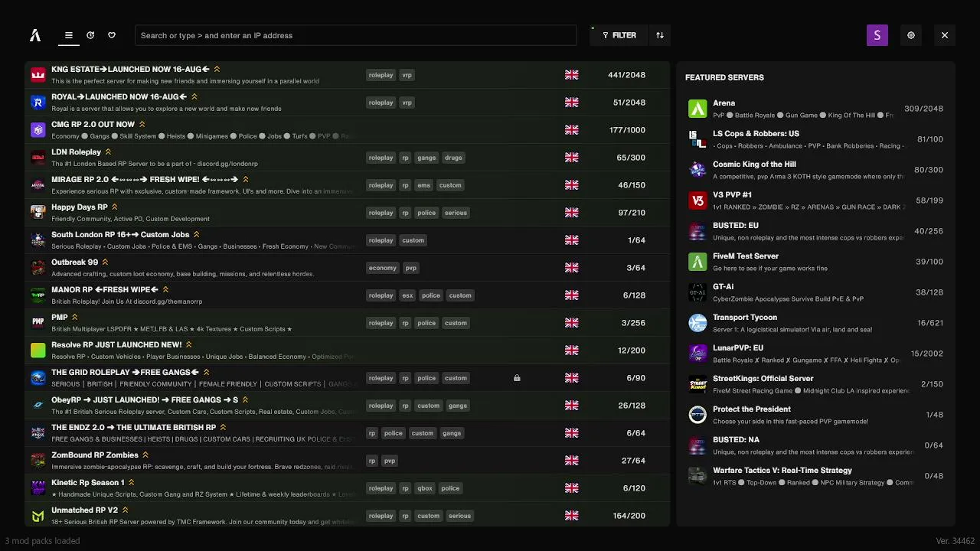Select the MIRAGE RP 2.0 server icon

pyautogui.click(x=38, y=185)
